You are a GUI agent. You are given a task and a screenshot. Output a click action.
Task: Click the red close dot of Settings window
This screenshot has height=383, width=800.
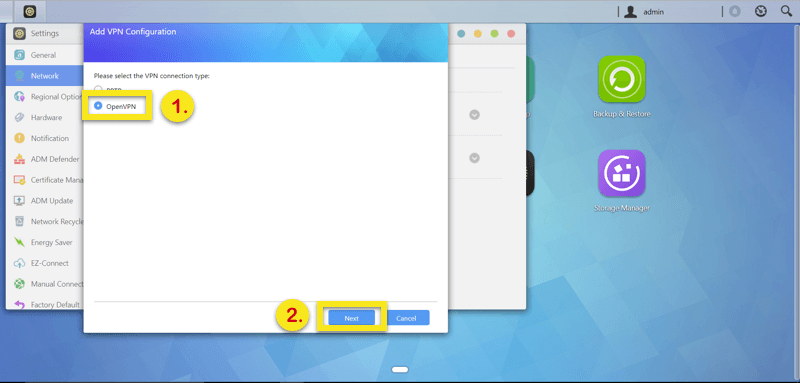(511, 34)
